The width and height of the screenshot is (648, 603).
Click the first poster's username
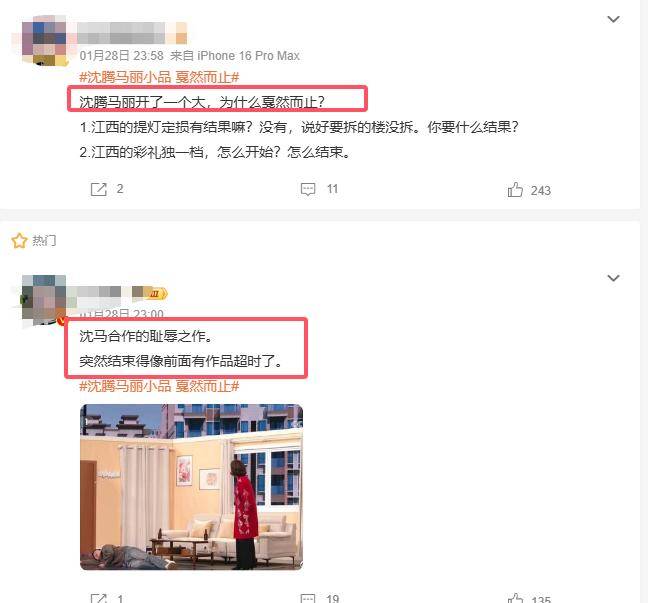coord(132,33)
